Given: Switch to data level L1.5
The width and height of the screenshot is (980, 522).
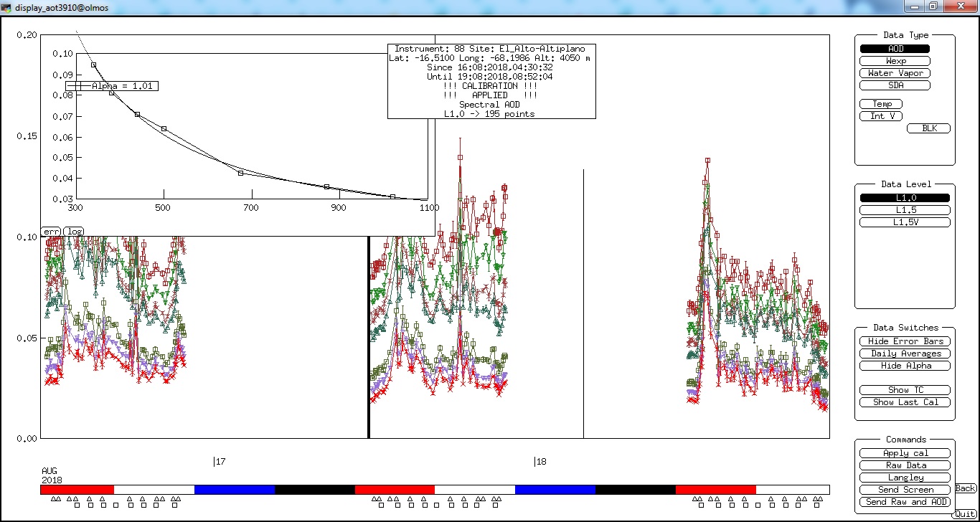Looking at the screenshot, I should pyautogui.click(x=905, y=210).
